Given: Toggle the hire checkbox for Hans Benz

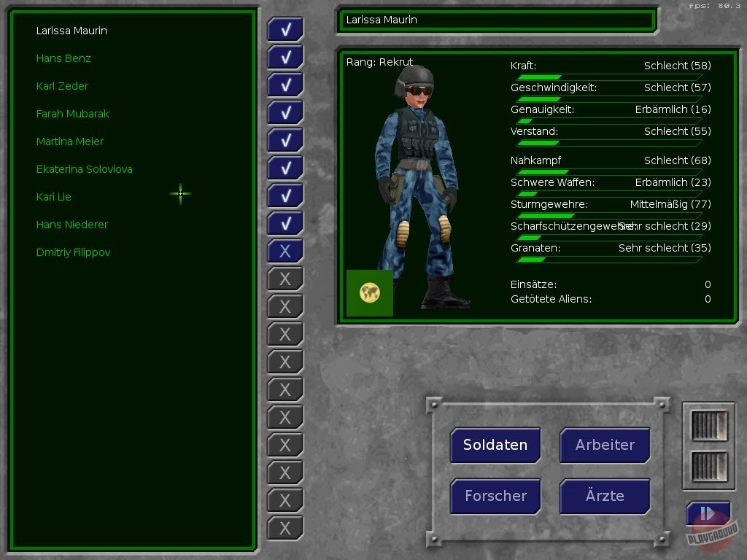Looking at the screenshot, I should 285,58.
